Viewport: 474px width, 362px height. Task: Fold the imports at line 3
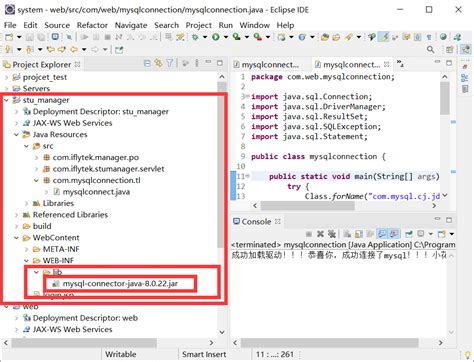click(247, 96)
